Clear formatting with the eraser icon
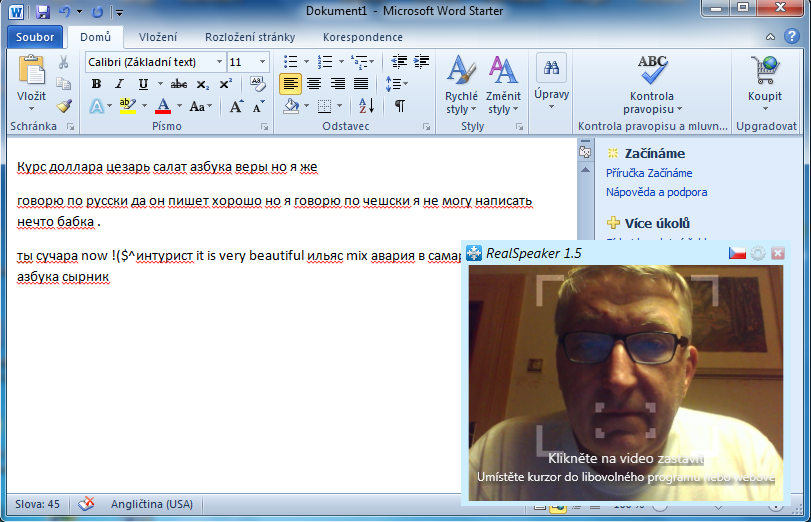 coord(258,83)
